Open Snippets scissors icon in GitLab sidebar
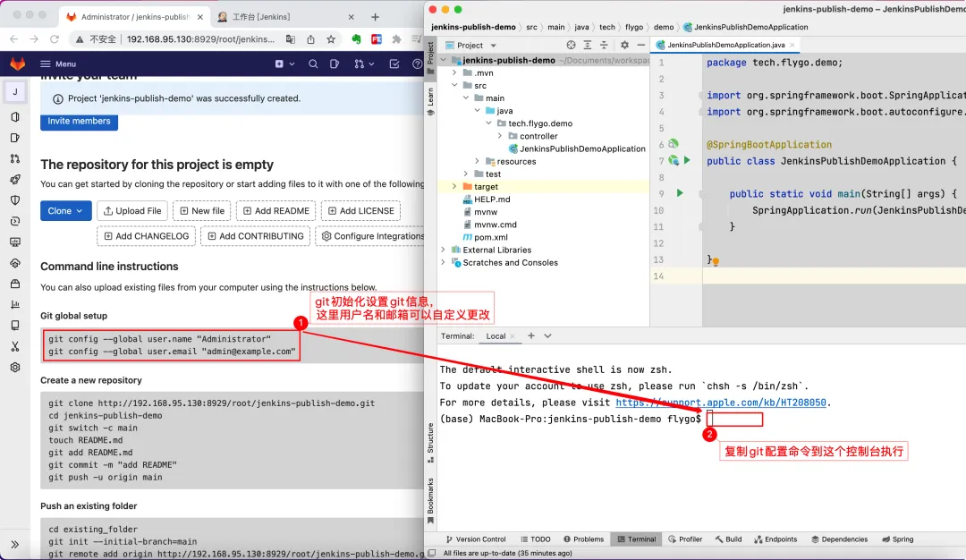The image size is (966, 560). click(15, 346)
